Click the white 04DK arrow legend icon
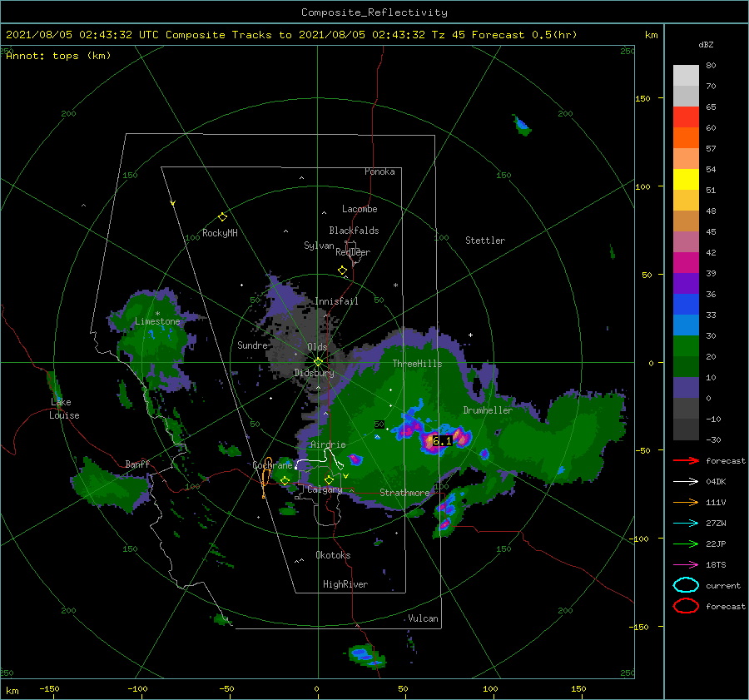Screen dimensions: 749x700 tap(686, 482)
